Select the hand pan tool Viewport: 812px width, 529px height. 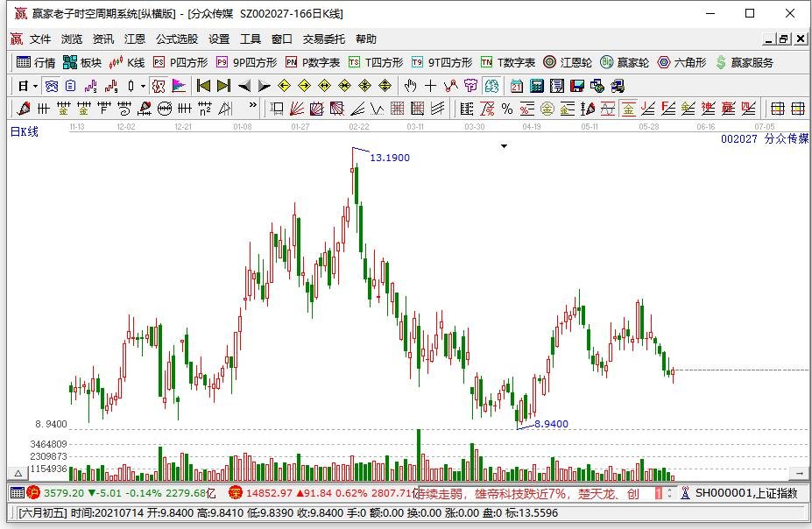[410, 86]
